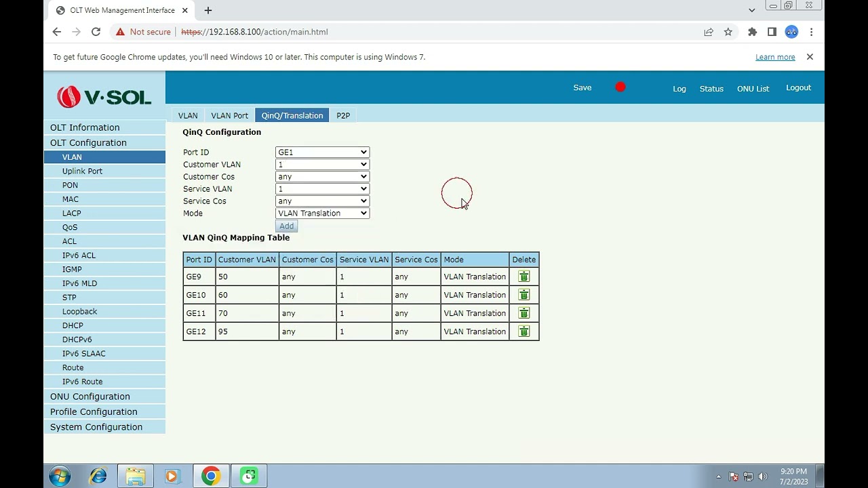This screenshot has width=868, height=488.
Task: Open green recorder app in taskbar
Action: [249, 476]
